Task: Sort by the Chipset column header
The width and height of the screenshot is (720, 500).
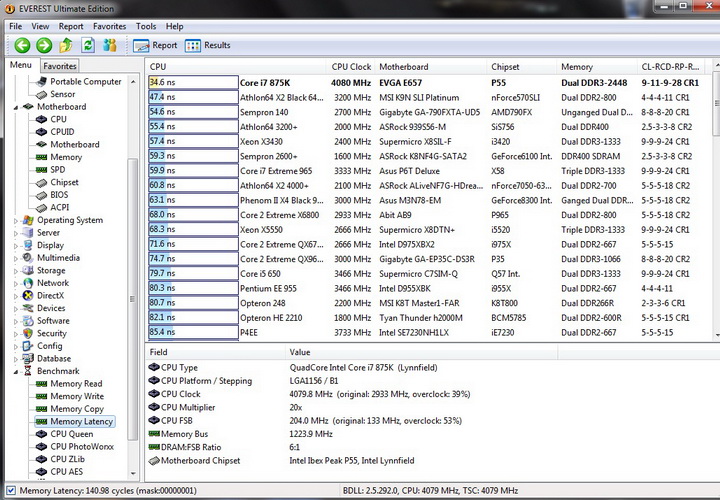Action: (522, 67)
